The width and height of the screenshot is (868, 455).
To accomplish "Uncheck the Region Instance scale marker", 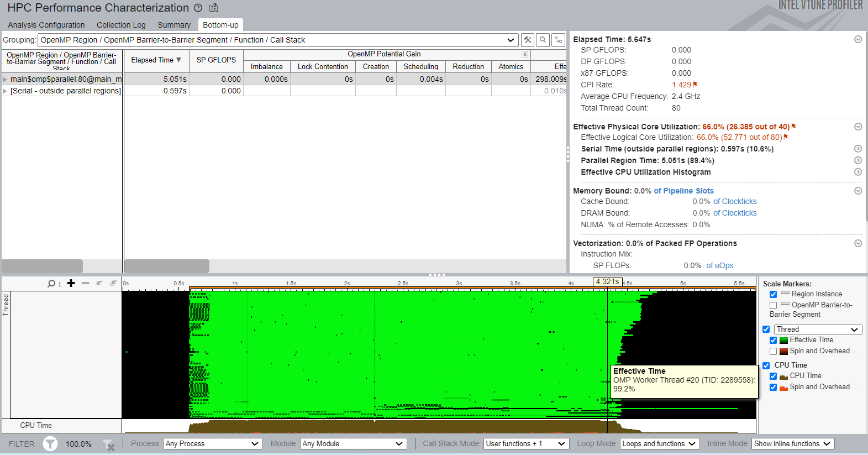I will [773, 294].
